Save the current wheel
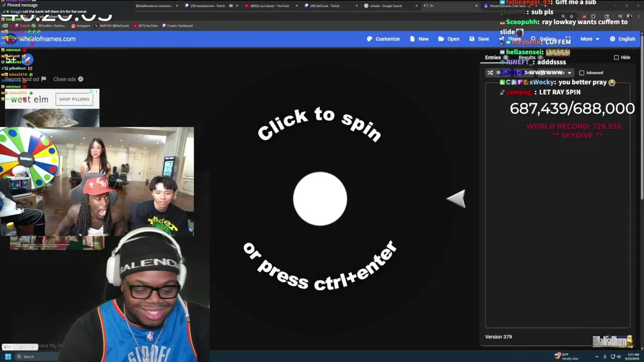 [x=479, y=39]
